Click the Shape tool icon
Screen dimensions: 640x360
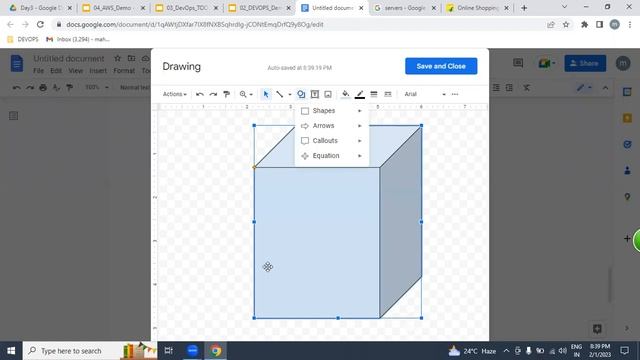(301, 94)
